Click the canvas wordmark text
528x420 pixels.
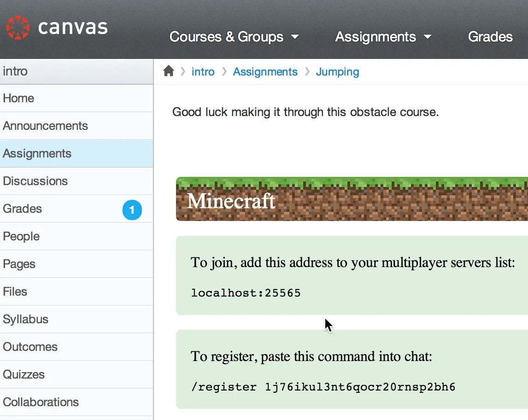pyautogui.click(x=73, y=28)
